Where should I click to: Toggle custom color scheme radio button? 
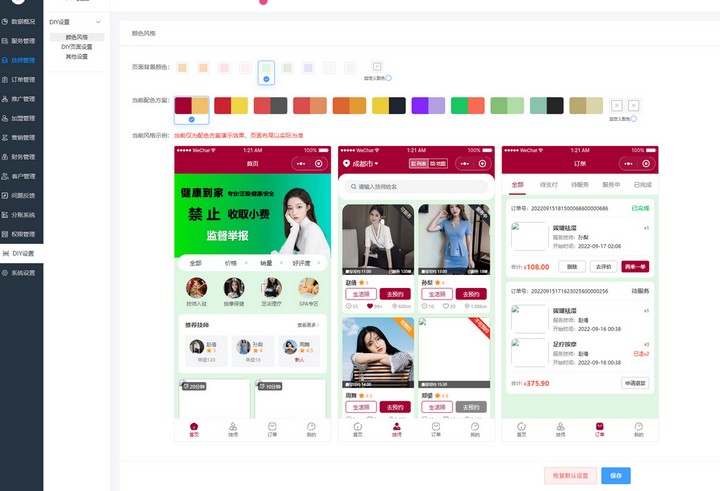[634, 119]
